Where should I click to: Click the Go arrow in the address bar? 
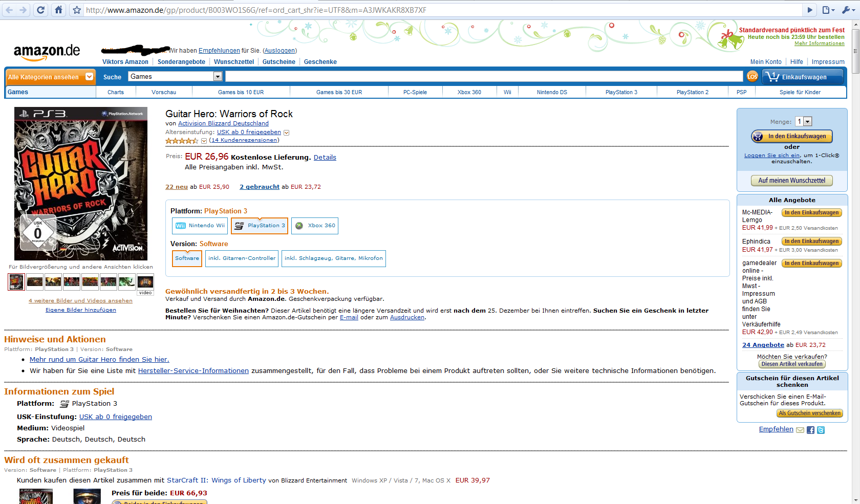coord(810,10)
